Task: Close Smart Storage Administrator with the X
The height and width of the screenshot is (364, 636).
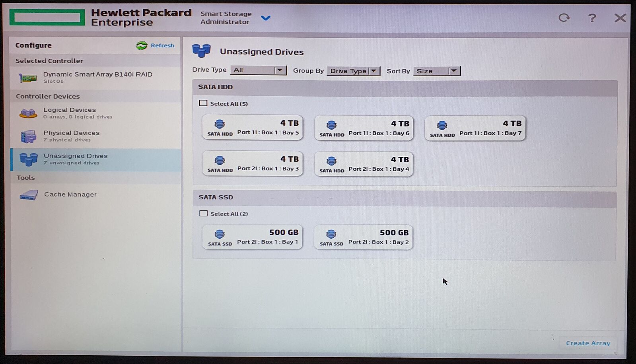Action: (x=620, y=18)
